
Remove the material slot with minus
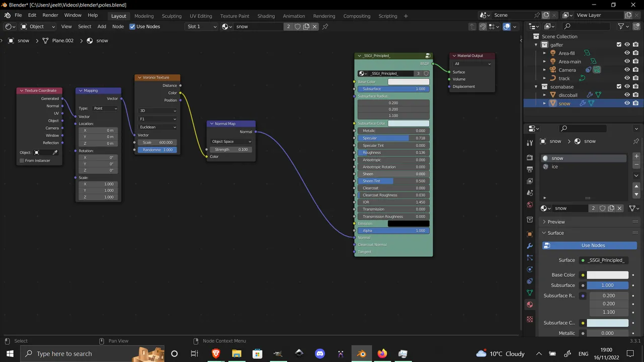636,165
